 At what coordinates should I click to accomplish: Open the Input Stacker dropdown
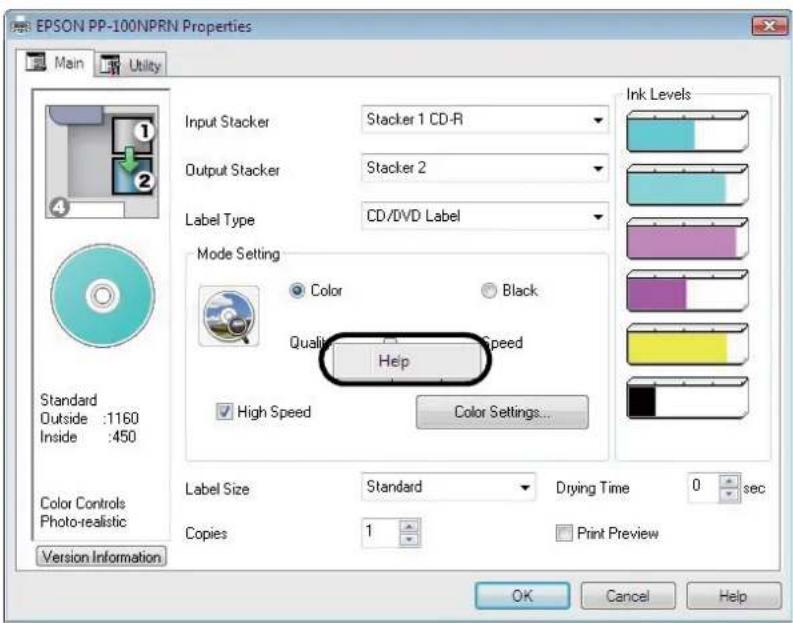[484, 120]
